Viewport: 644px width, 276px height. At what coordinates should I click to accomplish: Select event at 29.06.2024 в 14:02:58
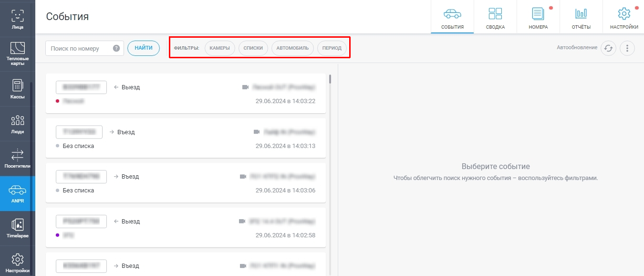pyautogui.click(x=186, y=227)
